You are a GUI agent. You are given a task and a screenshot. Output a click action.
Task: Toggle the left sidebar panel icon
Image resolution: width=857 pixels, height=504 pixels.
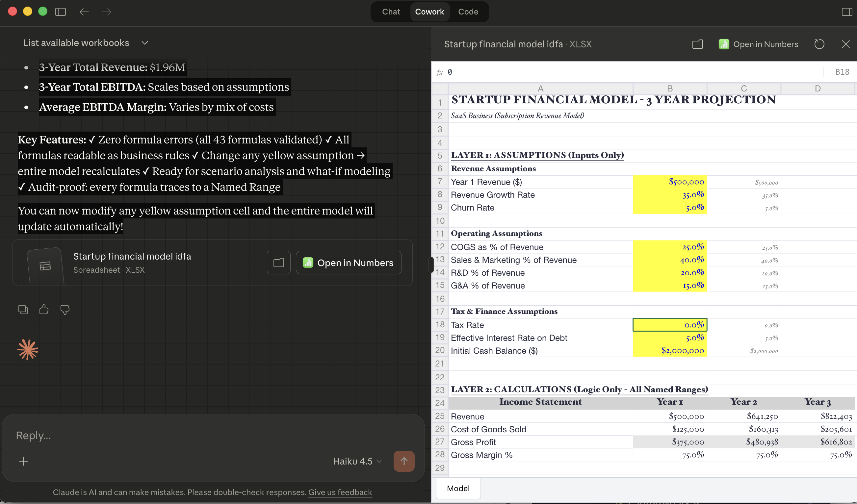coord(60,12)
